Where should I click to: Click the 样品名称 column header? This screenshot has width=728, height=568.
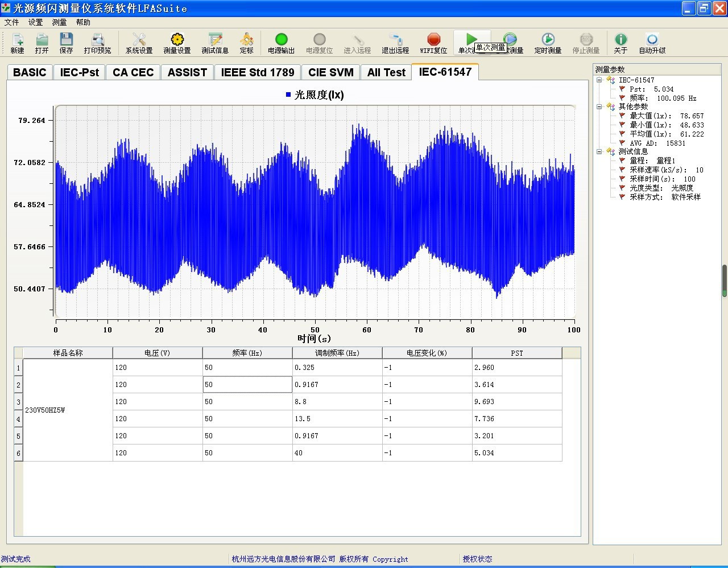pyautogui.click(x=68, y=353)
